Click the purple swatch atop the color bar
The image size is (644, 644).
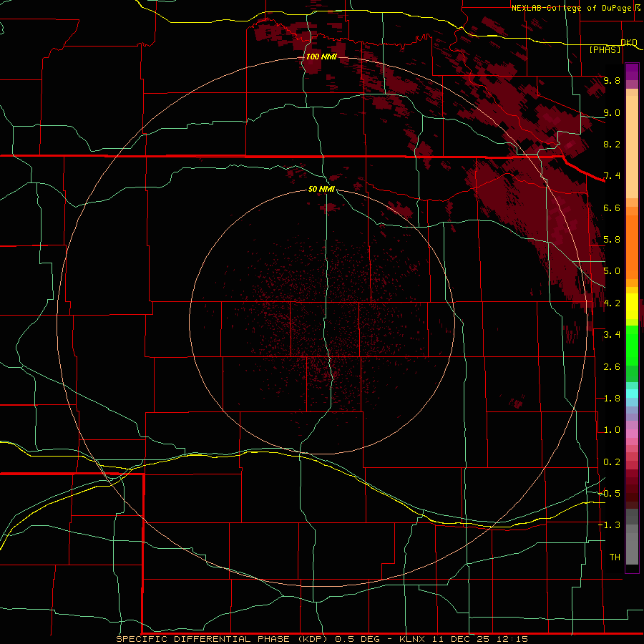coord(632,72)
